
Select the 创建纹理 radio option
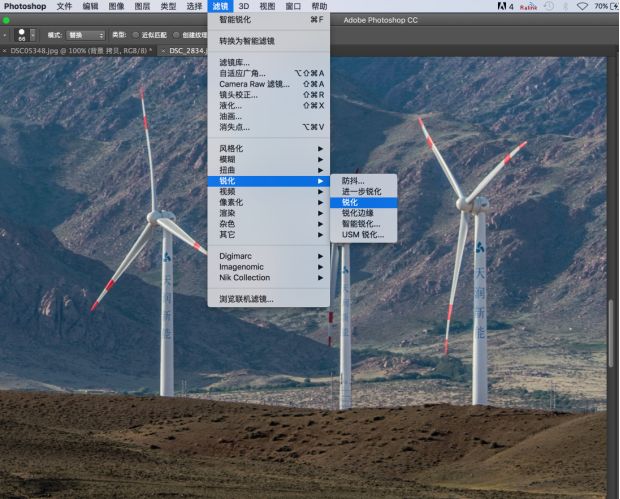(177, 35)
